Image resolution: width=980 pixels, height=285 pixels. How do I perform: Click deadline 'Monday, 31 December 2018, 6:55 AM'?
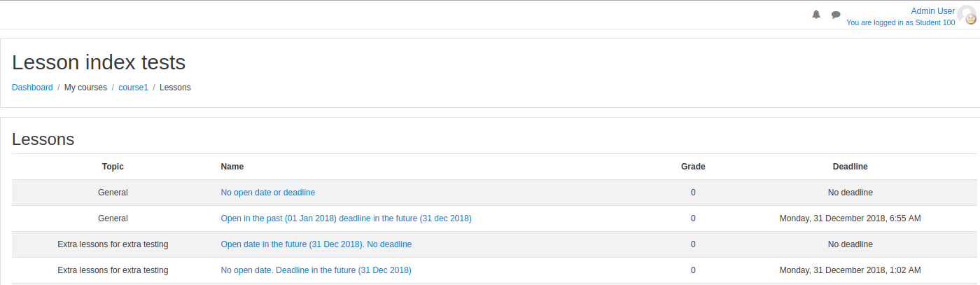850,218
